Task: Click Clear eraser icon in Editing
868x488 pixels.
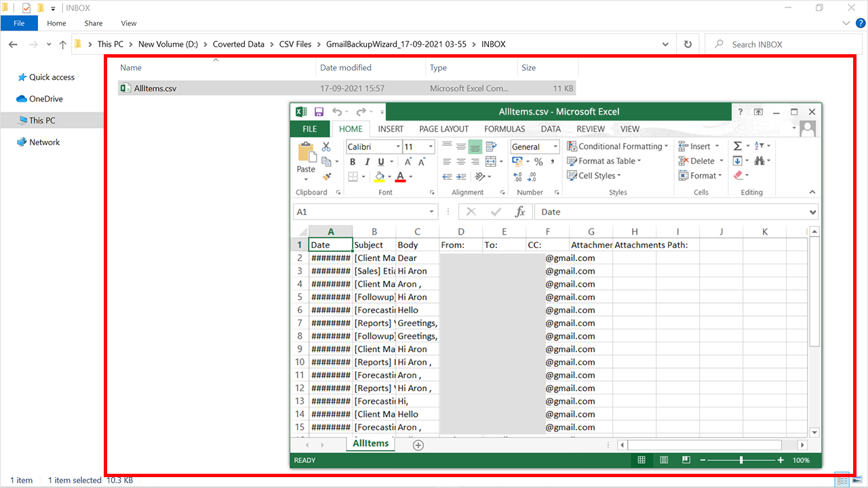Action: pos(738,176)
